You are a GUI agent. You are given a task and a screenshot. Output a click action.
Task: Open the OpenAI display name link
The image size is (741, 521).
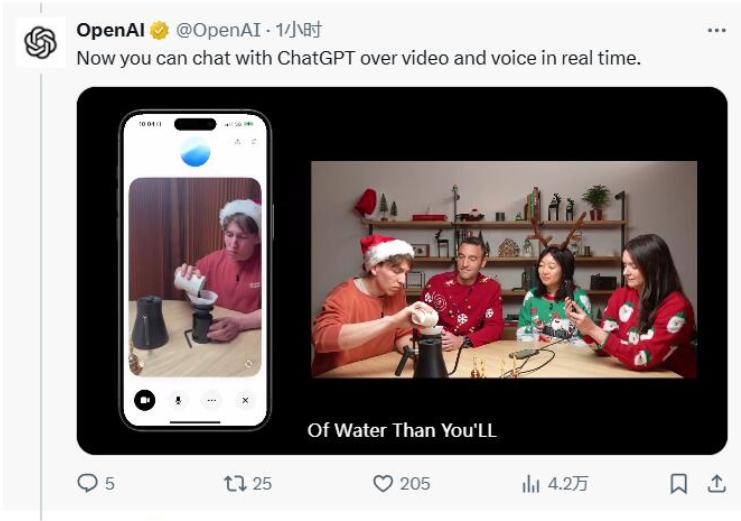pos(110,30)
